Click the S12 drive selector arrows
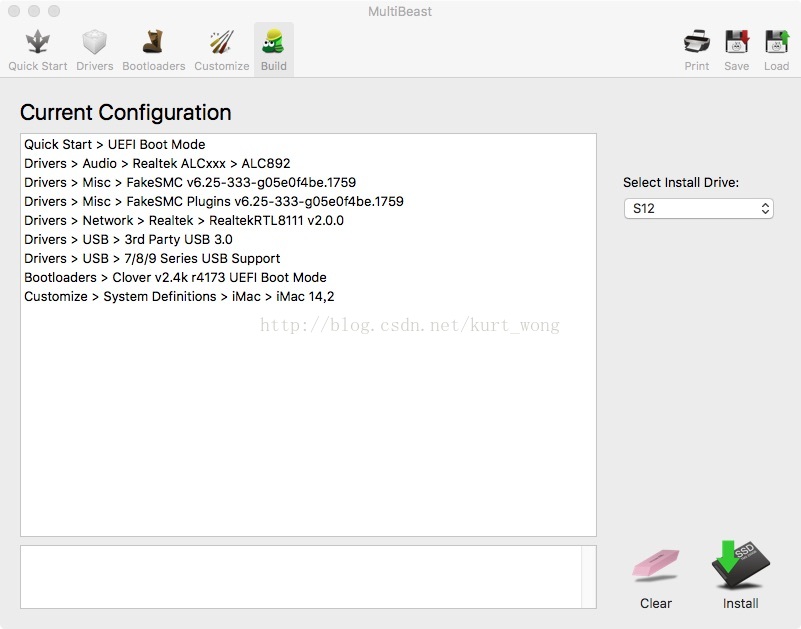This screenshot has width=801, height=629. [765, 208]
